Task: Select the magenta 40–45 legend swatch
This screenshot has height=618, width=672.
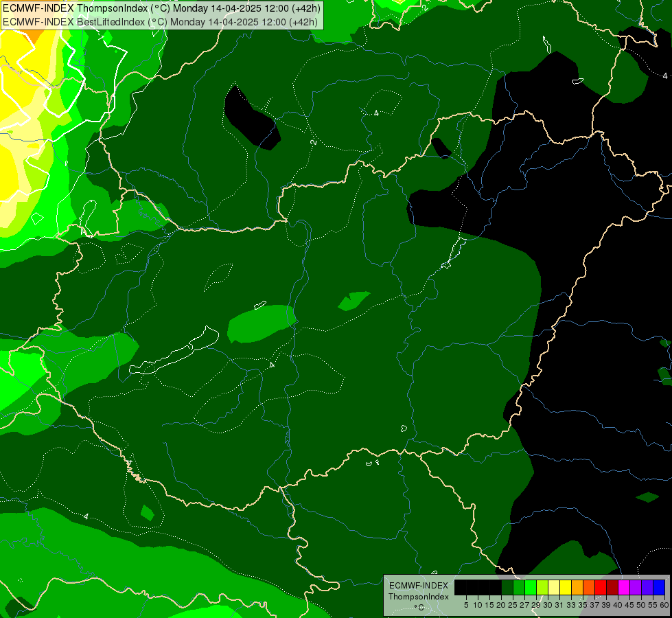Action: (x=624, y=587)
